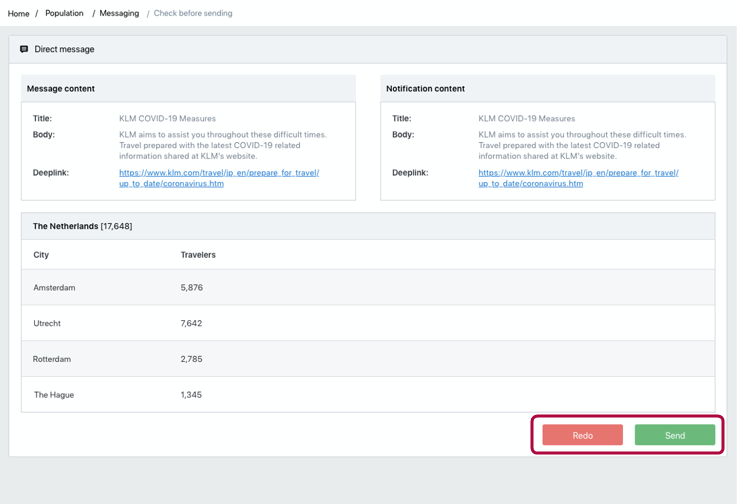
Task: Click the City column header
Action: click(41, 255)
